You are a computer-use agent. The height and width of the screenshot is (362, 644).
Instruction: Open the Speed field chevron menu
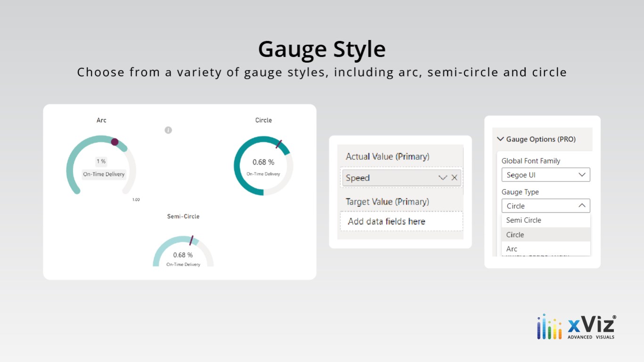click(x=442, y=178)
